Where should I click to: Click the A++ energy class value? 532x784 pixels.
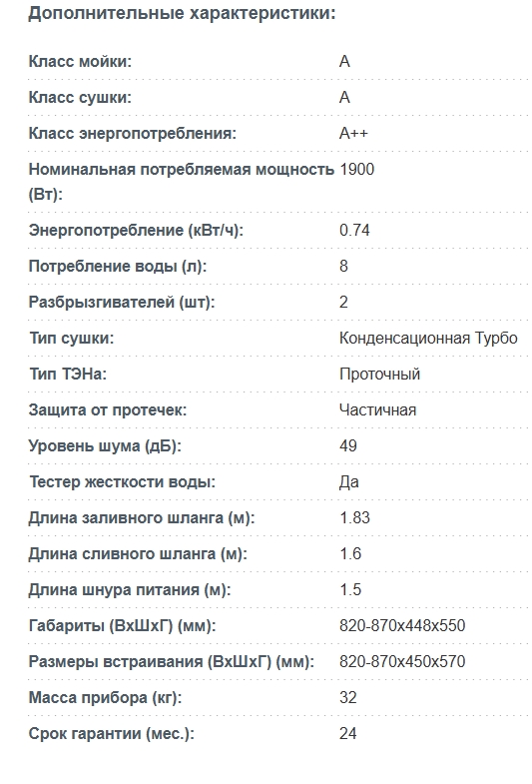(353, 134)
